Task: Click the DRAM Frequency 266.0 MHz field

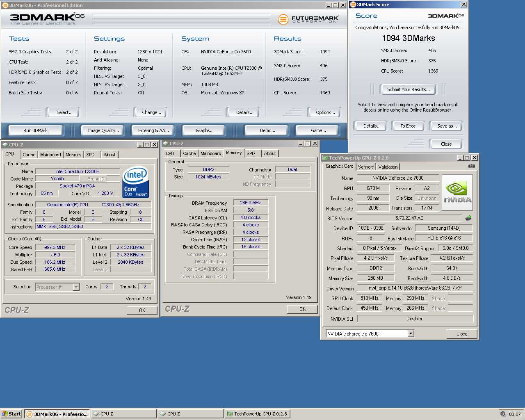Action: pyautogui.click(x=251, y=203)
